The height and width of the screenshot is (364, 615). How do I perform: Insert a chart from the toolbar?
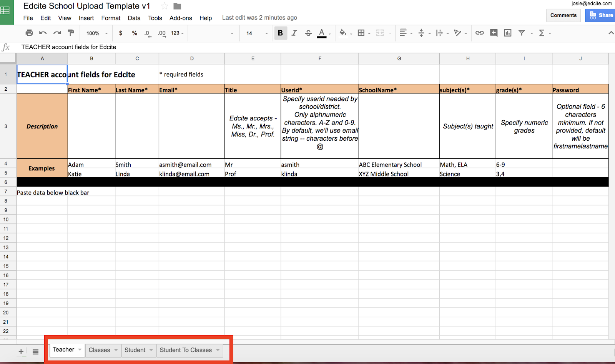coord(508,33)
